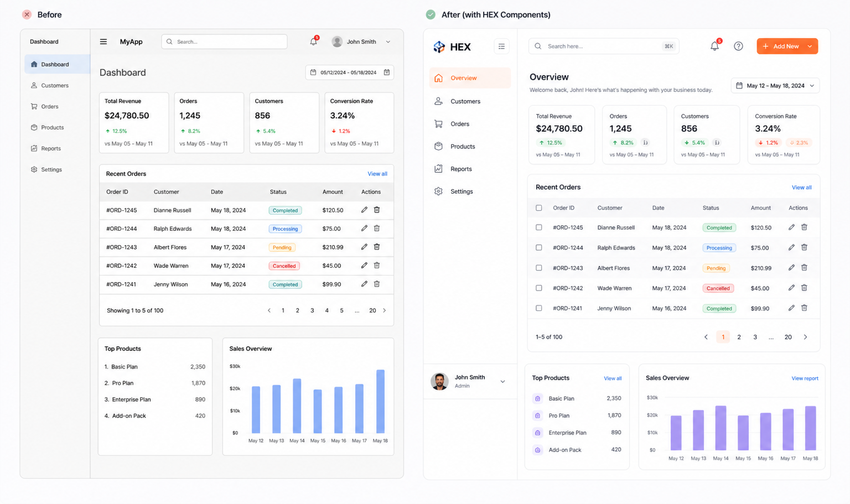
Task: Check the #ORD-1242 row checkbox
Action: point(539,288)
